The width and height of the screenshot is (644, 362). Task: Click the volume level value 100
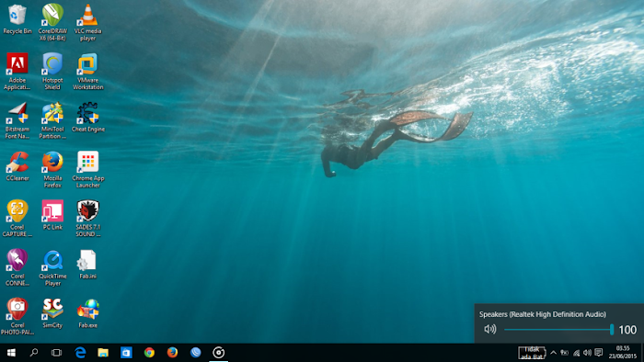627,330
